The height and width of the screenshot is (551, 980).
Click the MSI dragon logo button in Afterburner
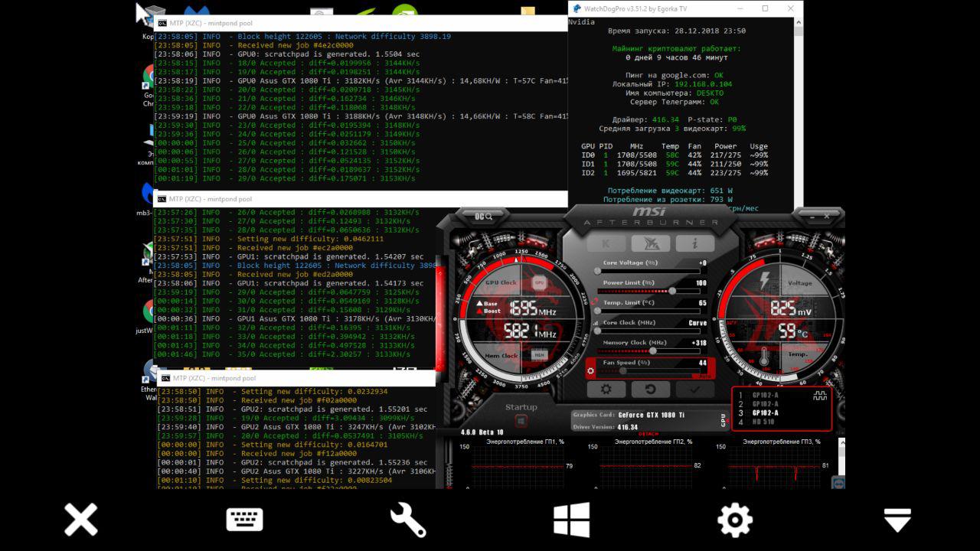650,243
